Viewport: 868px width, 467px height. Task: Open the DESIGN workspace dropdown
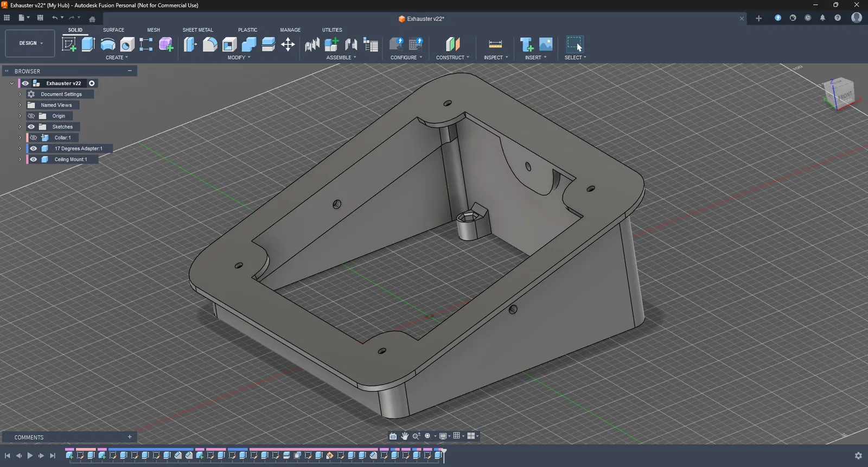(30, 43)
